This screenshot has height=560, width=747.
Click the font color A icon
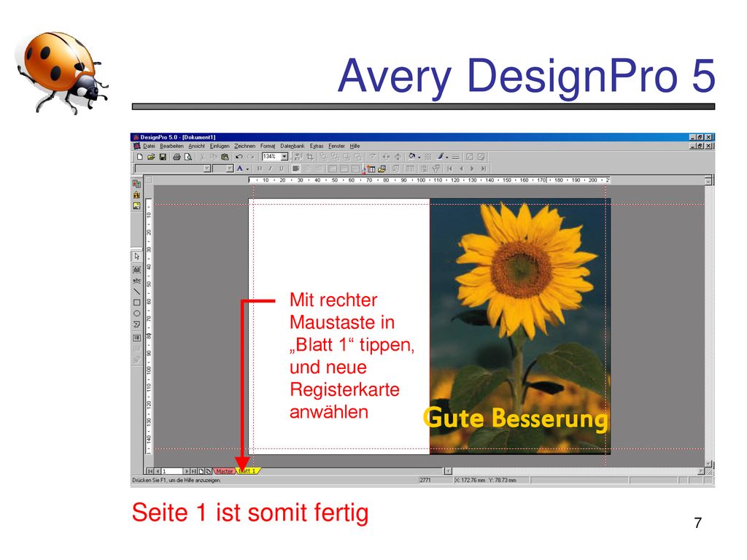coord(240,168)
